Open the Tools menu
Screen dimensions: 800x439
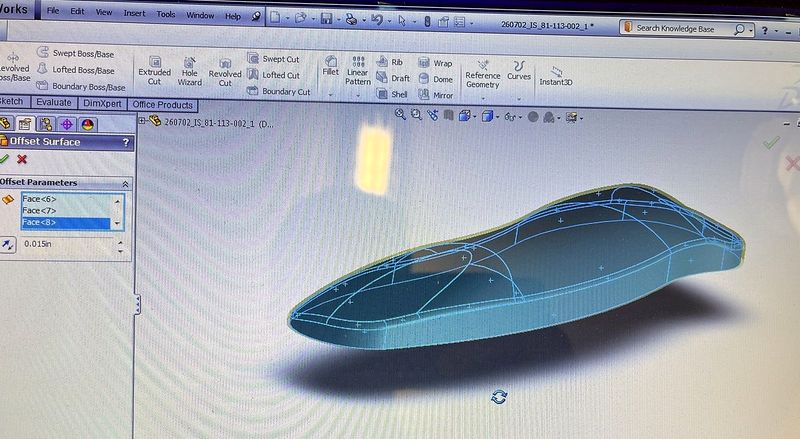click(x=166, y=14)
